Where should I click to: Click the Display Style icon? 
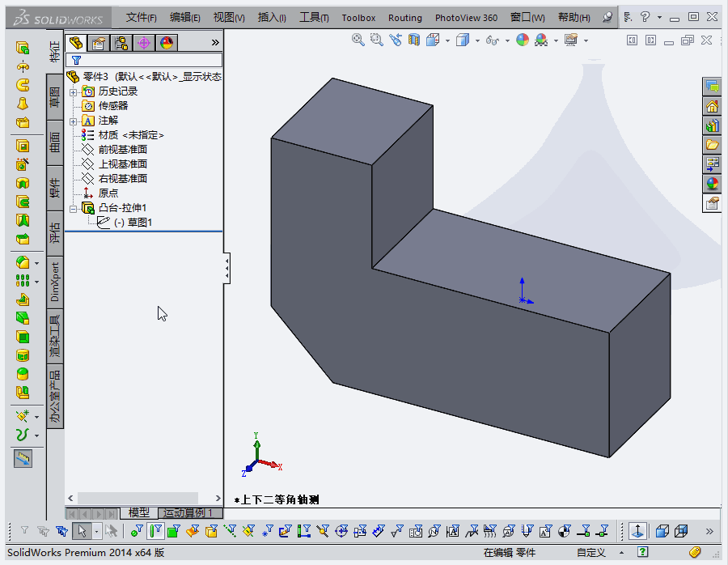tap(463, 40)
